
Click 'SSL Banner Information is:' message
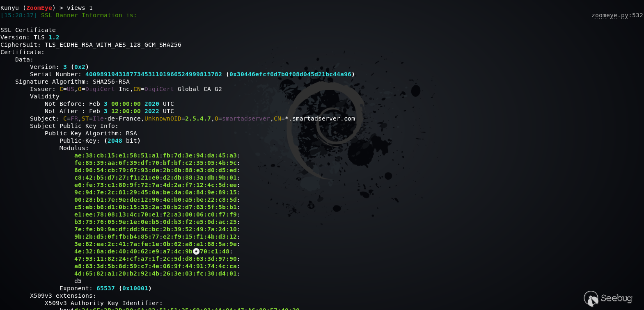(89, 15)
